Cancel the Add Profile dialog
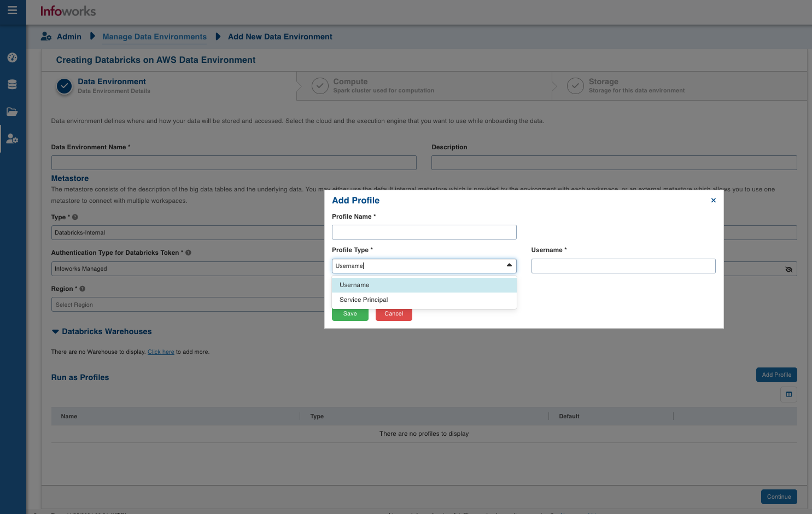This screenshot has height=514, width=812. point(394,314)
